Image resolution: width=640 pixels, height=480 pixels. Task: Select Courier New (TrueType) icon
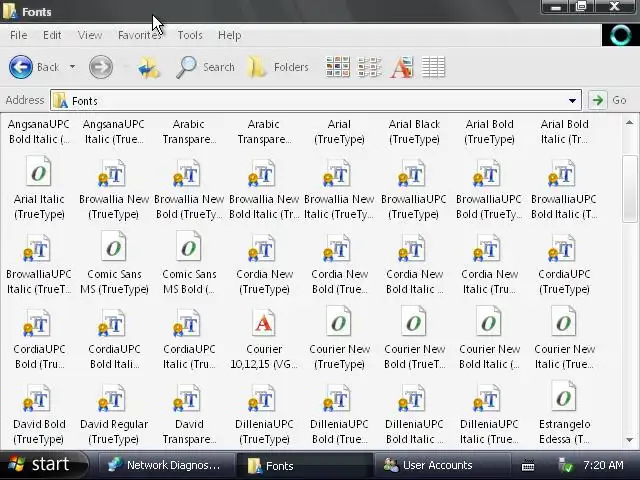(x=339, y=322)
